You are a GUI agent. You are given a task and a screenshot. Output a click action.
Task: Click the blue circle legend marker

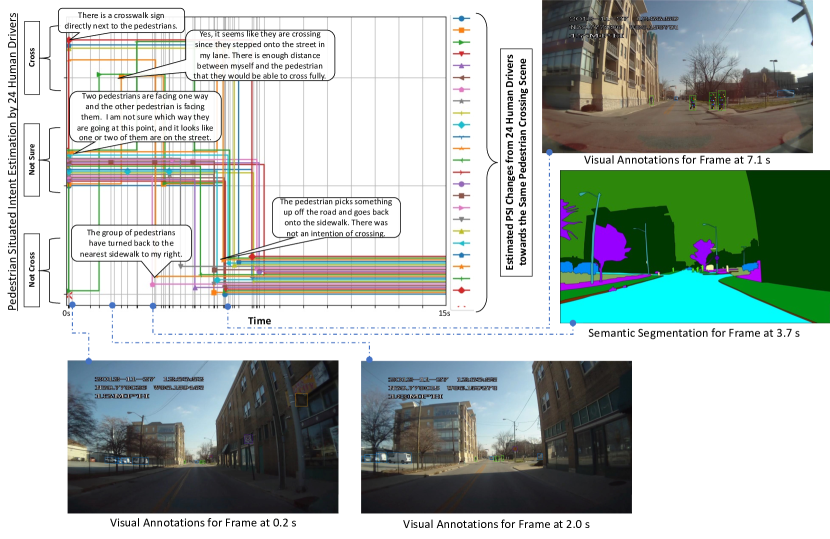pyautogui.click(x=462, y=19)
